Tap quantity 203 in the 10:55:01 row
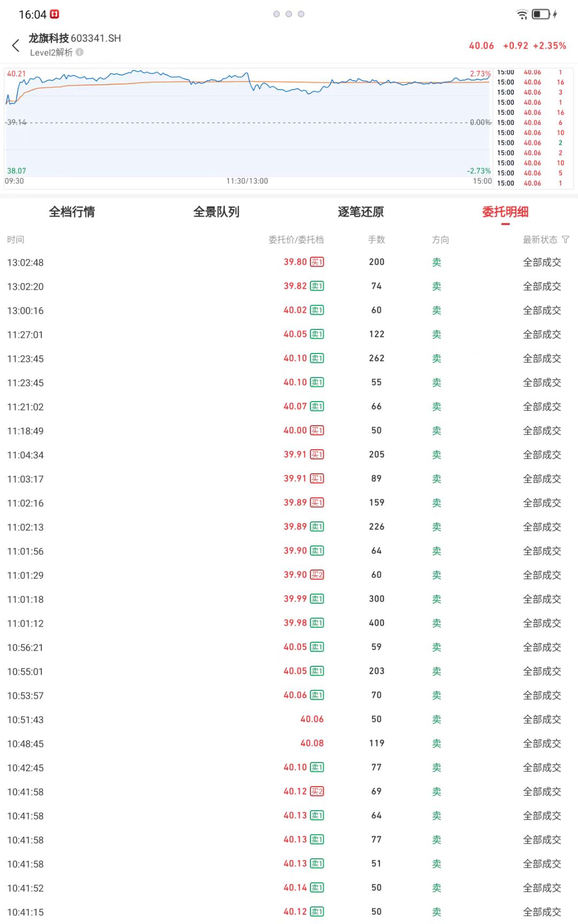 pos(377,671)
